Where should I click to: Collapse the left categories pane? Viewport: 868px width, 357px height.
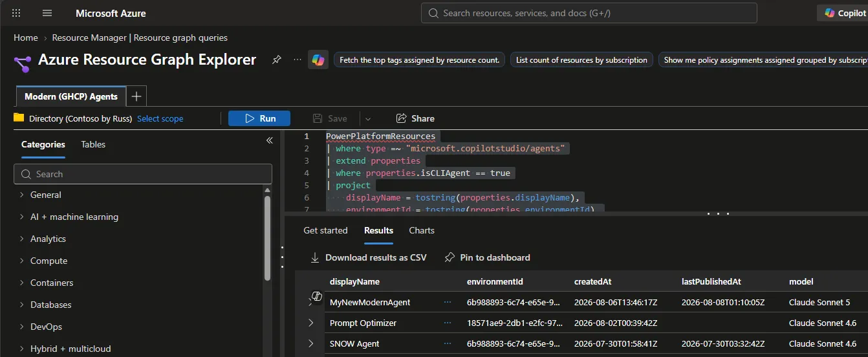[x=270, y=140]
